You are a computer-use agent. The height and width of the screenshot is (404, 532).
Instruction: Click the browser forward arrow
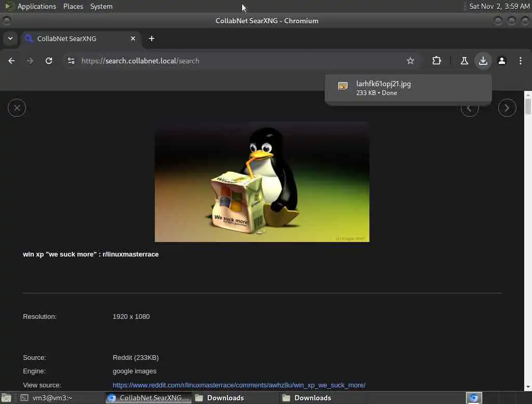click(30, 61)
